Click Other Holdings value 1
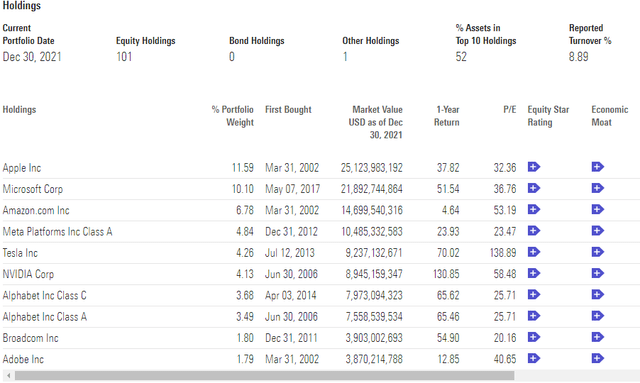 (345, 57)
